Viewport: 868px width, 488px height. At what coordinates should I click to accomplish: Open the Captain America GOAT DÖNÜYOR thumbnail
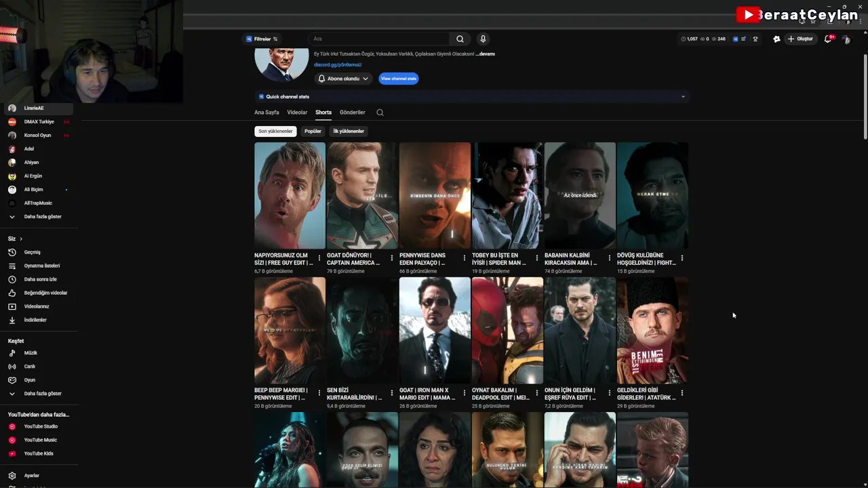(x=362, y=195)
